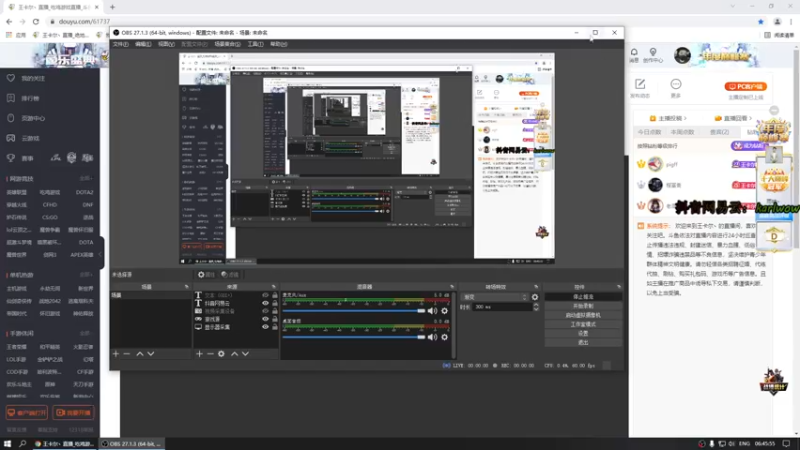The height and width of the screenshot is (450, 800).
Task: Hide the 抖音网易云 text source
Action: click(x=265, y=303)
